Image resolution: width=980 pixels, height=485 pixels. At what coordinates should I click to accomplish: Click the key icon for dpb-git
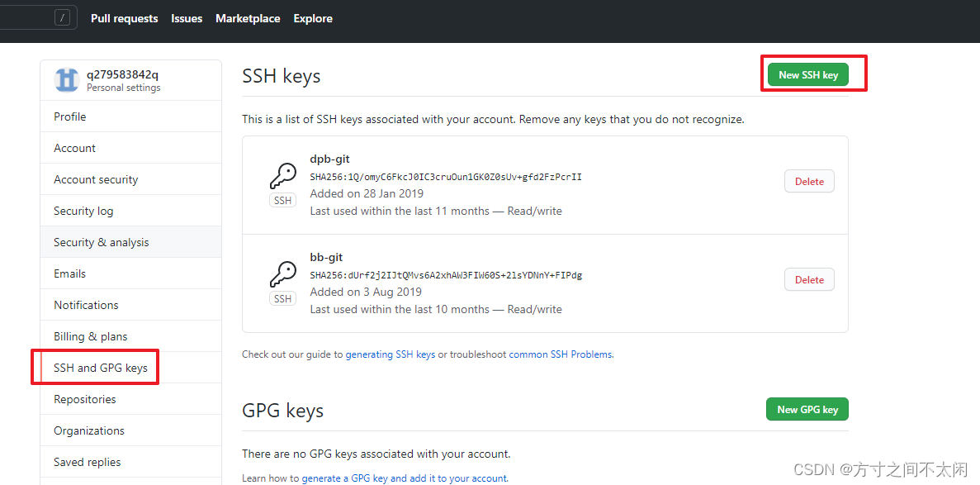[x=282, y=177]
